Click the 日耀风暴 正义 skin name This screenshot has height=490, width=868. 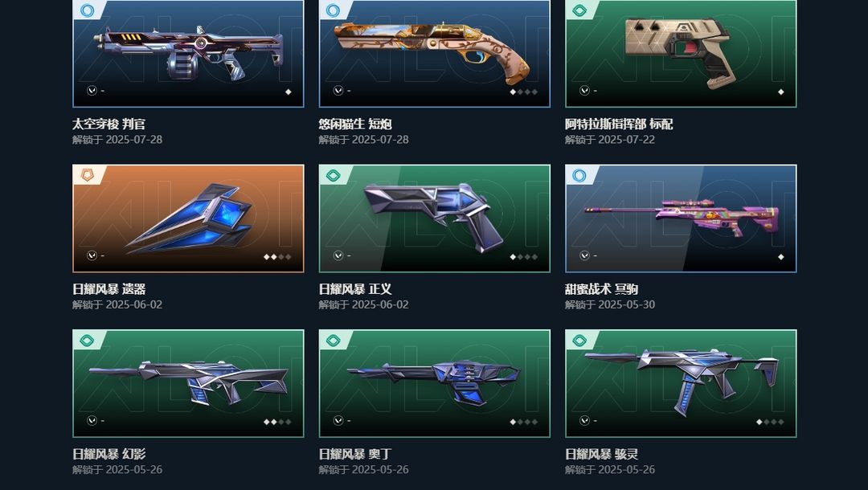(x=355, y=288)
